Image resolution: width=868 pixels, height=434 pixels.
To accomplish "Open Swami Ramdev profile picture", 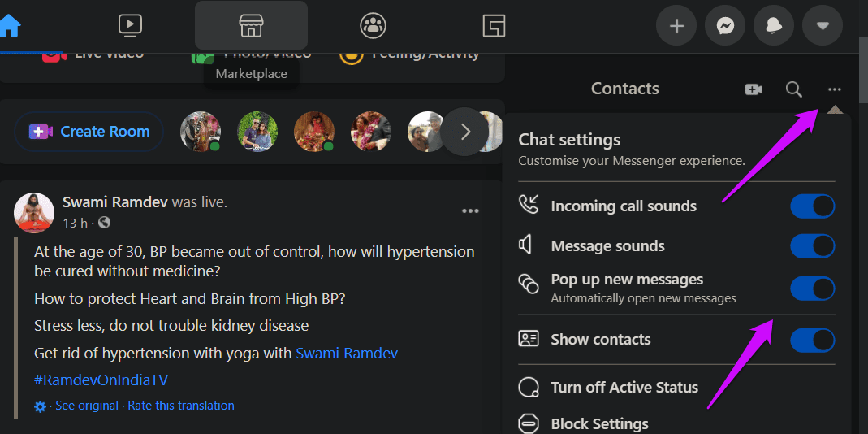I will tap(34, 213).
